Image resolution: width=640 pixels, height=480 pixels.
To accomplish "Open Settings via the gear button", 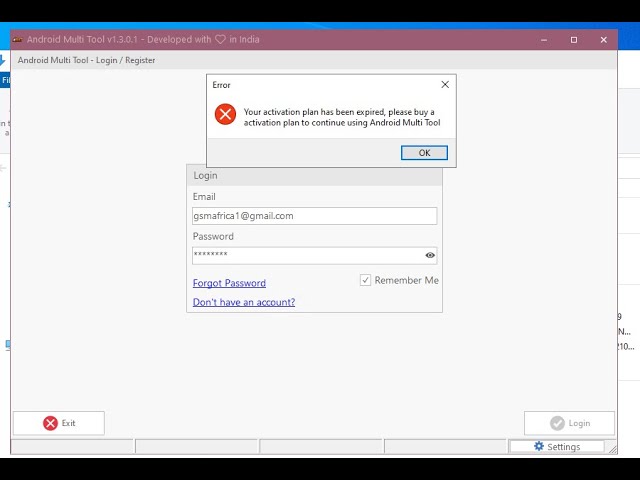I will click(x=557, y=447).
